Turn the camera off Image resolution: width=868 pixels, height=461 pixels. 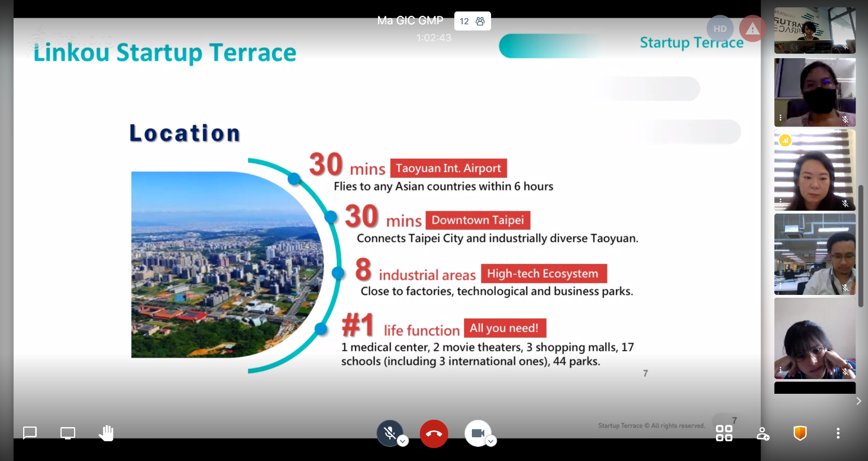click(478, 433)
